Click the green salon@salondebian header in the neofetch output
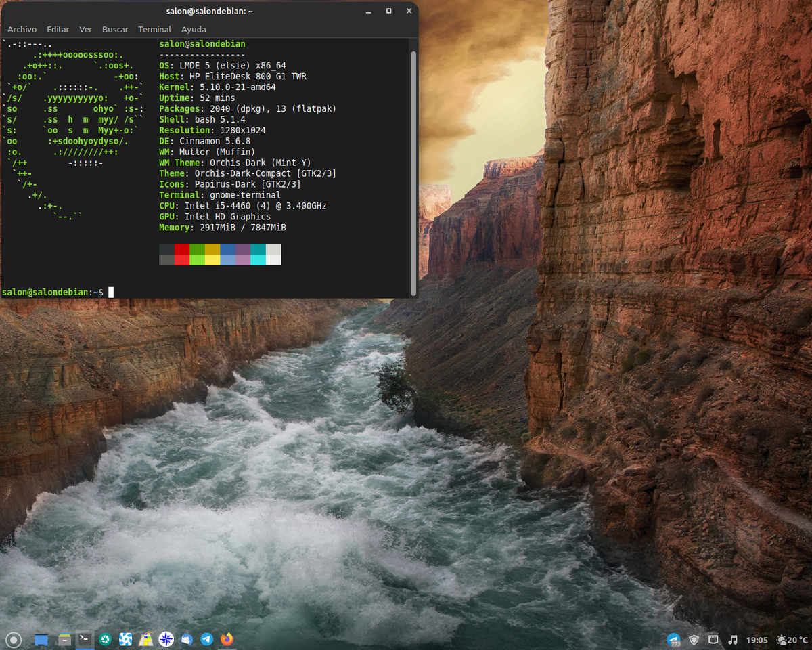This screenshot has height=650, width=812. click(202, 44)
